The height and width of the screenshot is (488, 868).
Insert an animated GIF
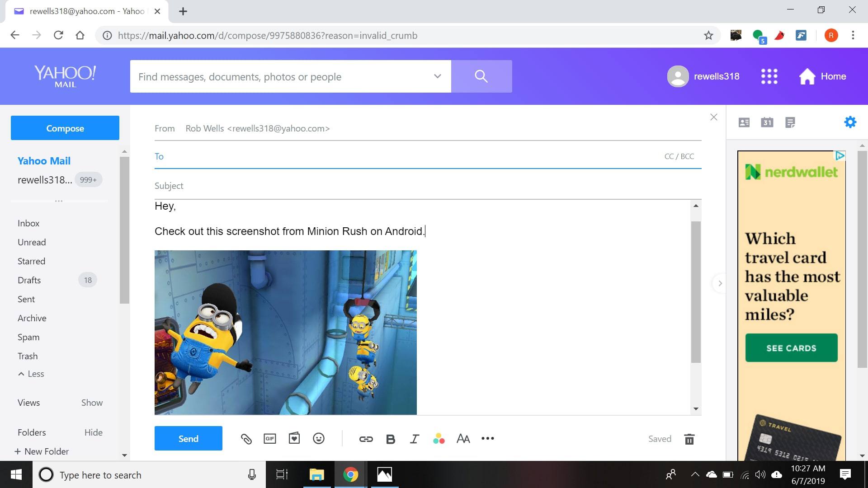(x=270, y=439)
